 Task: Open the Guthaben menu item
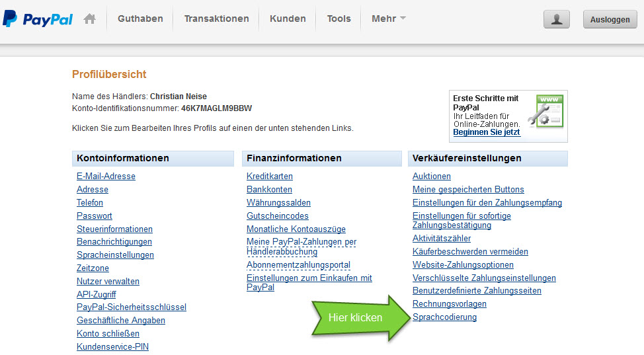140,19
